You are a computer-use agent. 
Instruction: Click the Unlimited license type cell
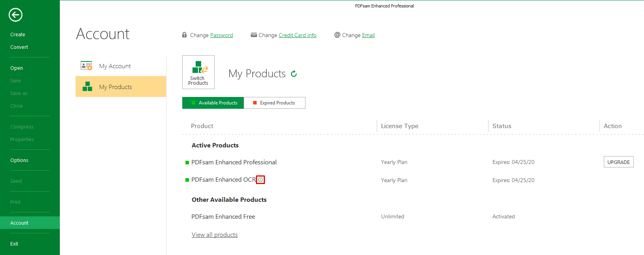pos(392,217)
